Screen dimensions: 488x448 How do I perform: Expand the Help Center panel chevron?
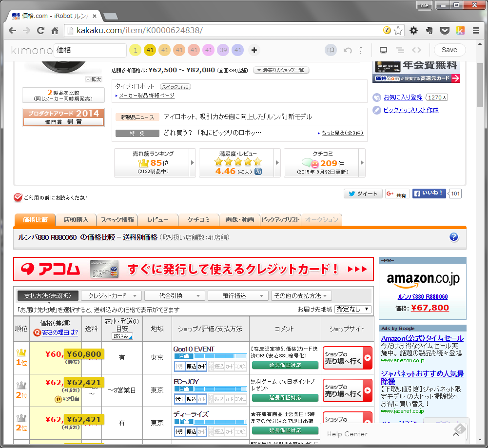[x=456, y=434]
